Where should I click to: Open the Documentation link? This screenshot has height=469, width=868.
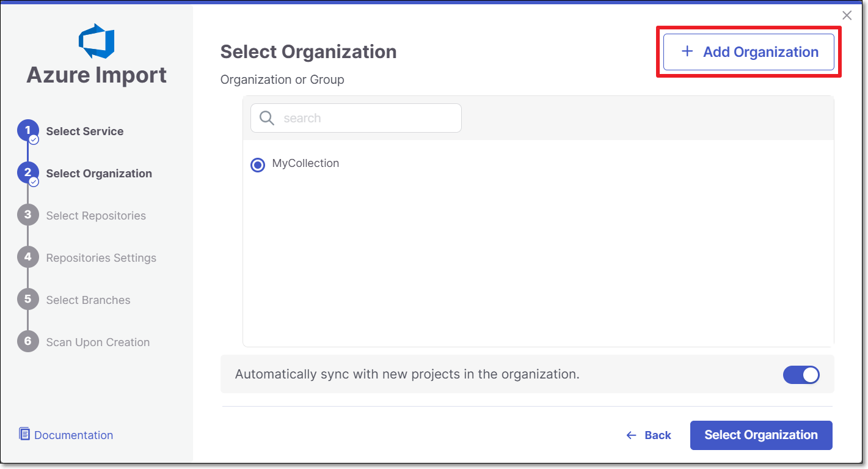coord(73,435)
